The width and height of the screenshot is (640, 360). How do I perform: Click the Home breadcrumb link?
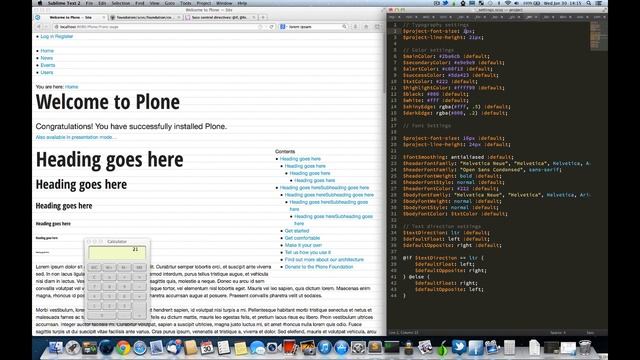71,87
